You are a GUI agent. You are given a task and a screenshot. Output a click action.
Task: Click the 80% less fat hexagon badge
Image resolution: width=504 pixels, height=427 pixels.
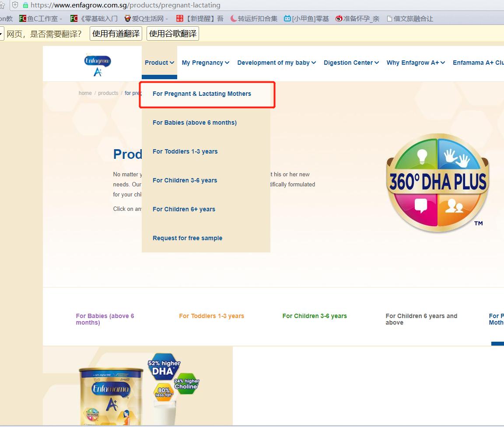click(164, 392)
